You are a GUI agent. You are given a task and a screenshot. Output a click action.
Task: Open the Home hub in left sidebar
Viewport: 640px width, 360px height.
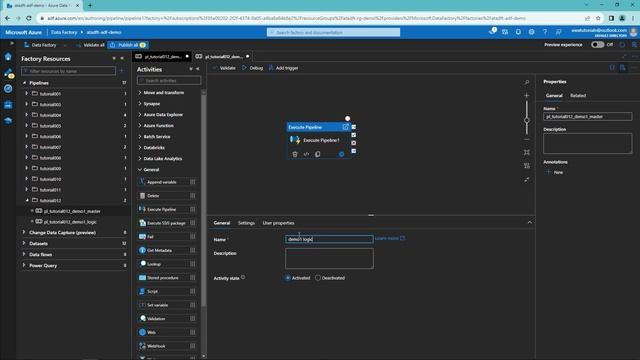(8, 57)
